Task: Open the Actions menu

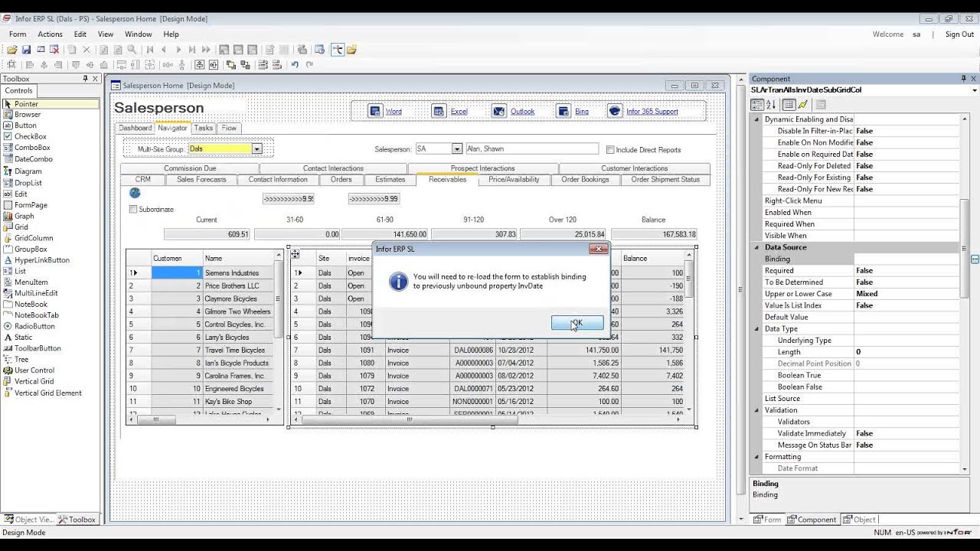Action: point(50,34)
